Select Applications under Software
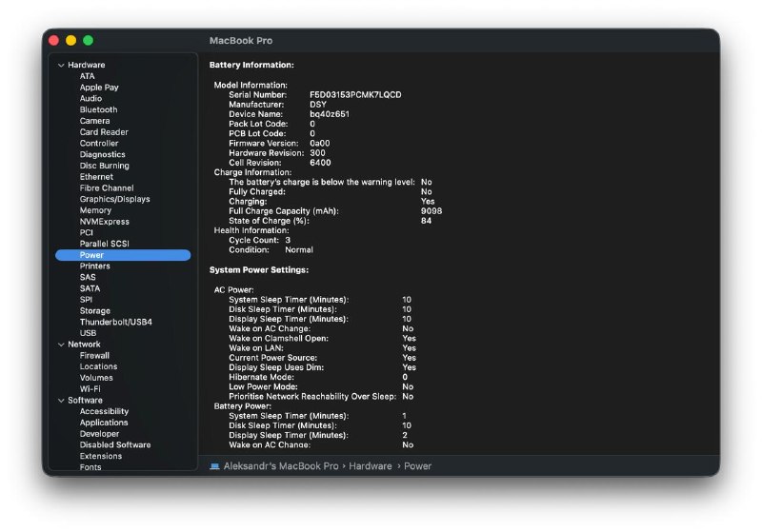The image size is (762, 532). pos(104,423)
